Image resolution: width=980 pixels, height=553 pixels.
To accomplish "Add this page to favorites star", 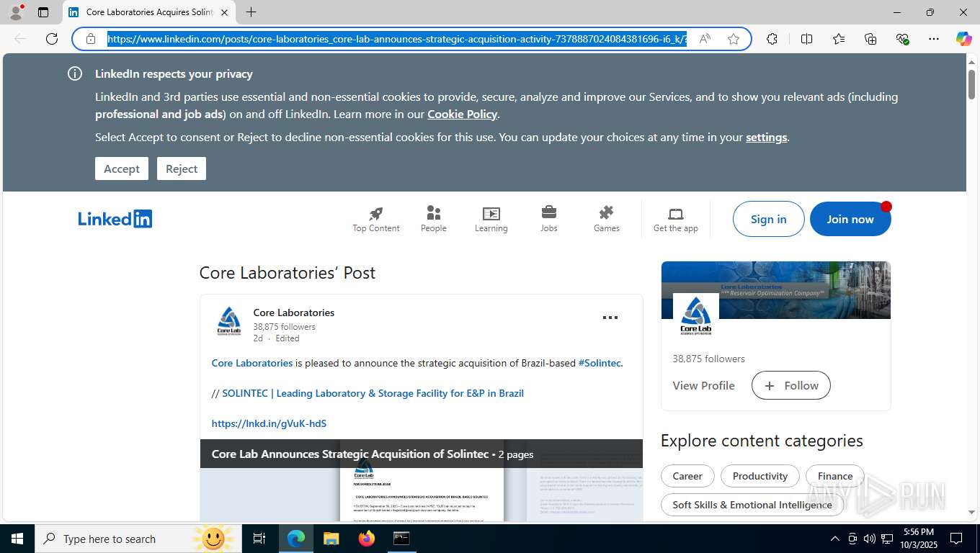I will click(734, 39).
